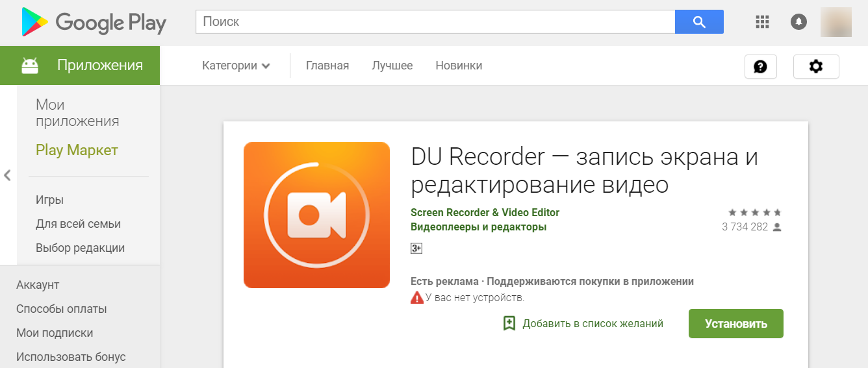Screen dimensions: 868x368
Task: Click the five-star rating display
Action: click(x=754, y=212)
